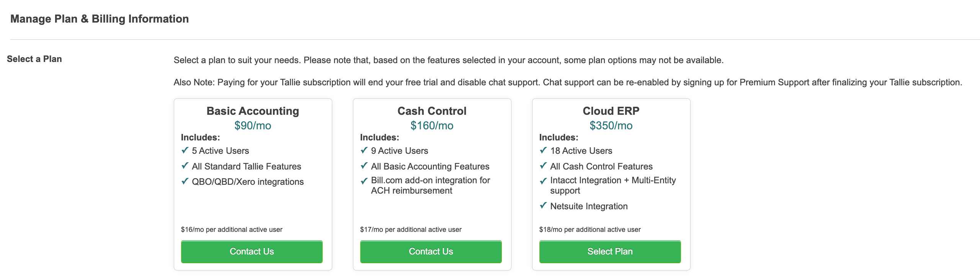The height and width of the screenshot is (277, 980).
Task: Click the Cash Control plan title
Action: 432,111
